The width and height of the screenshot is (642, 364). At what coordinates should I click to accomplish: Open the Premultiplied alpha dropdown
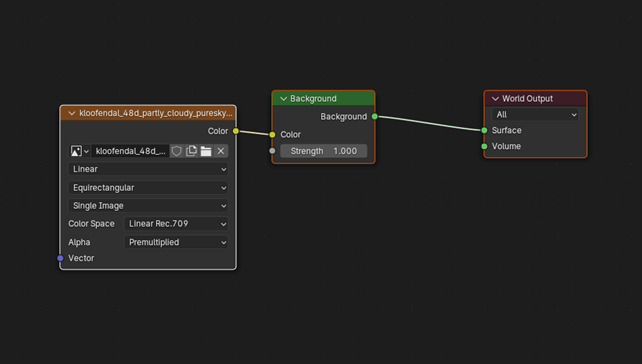pos(176,242)
